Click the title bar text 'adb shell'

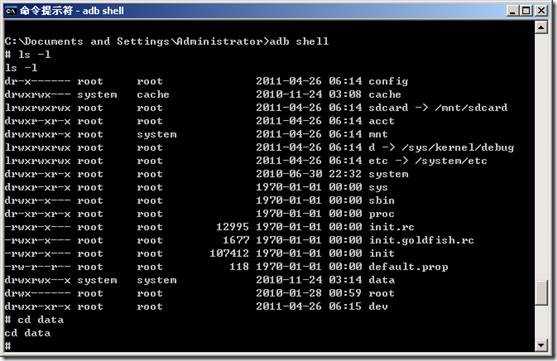tap(103, 11)
